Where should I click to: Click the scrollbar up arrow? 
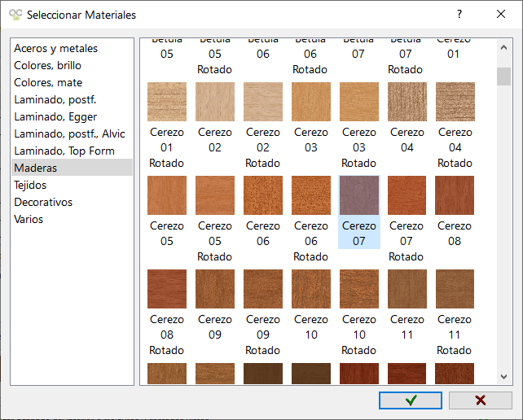click(x=503, y=48)
